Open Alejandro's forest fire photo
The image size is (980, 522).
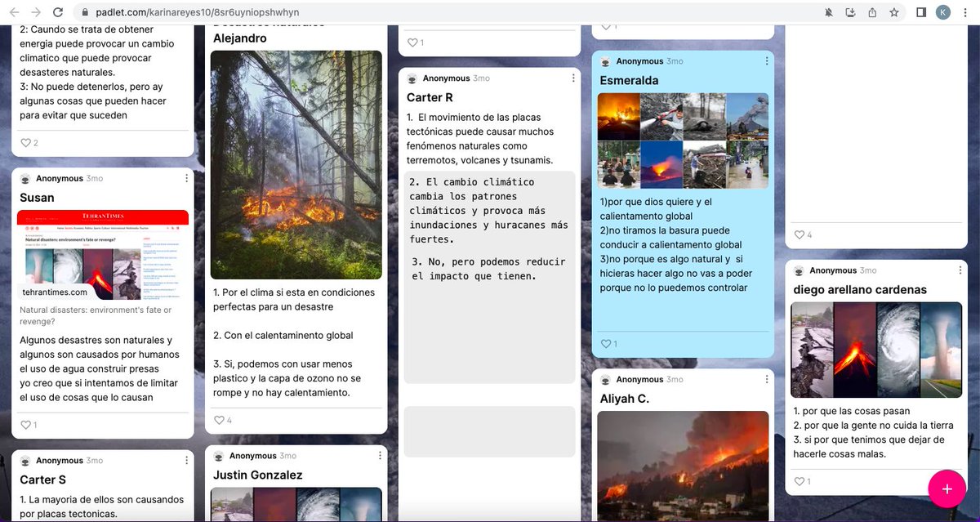(x=296, y=165)
